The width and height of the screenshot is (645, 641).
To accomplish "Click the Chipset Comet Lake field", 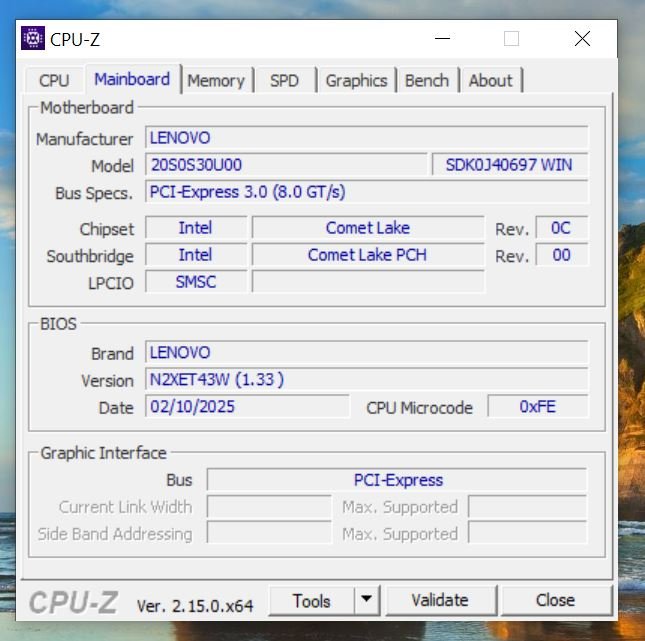I will (368, 228).
